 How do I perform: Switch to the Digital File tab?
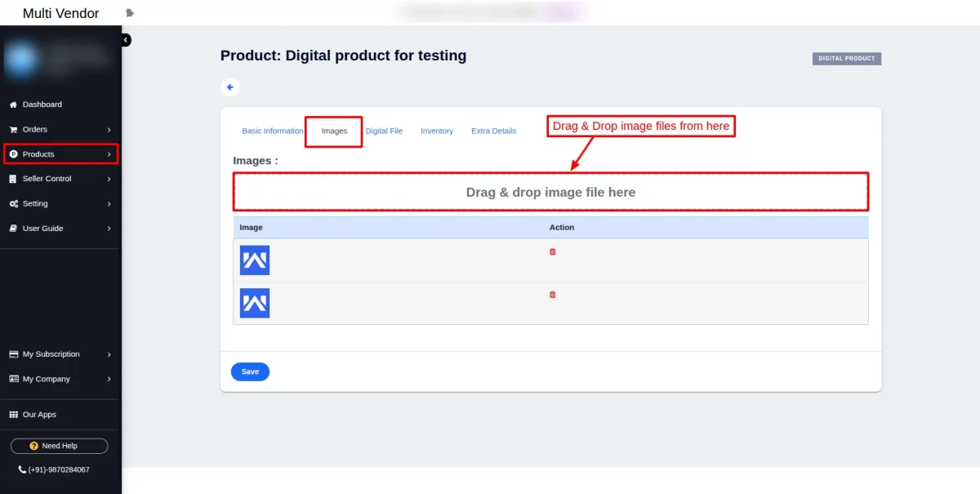pyautogui.click(x=384, y=131)
